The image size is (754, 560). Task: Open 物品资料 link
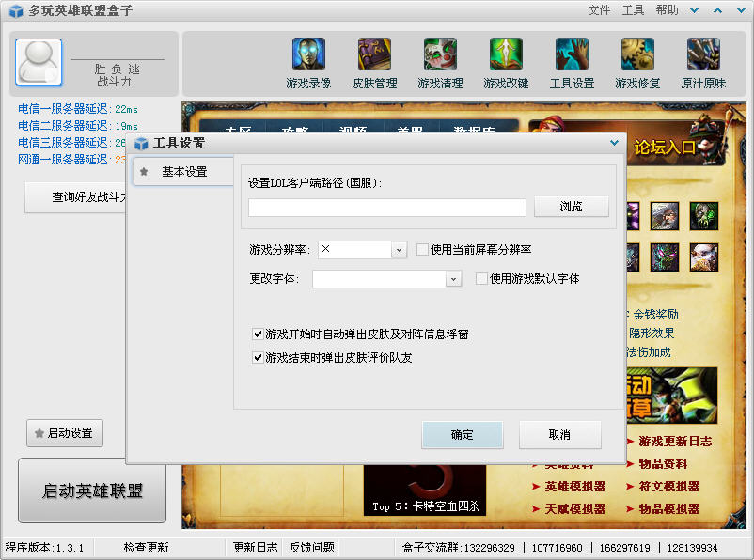pyautogui.click(x=663, y=464)
